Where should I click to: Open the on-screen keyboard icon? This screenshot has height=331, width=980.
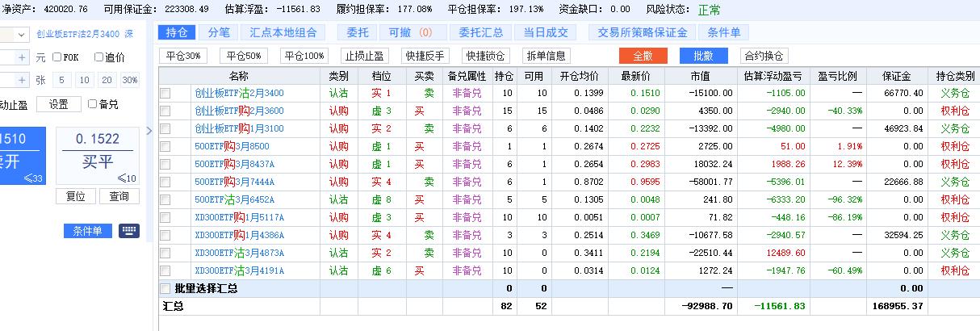coord(129,231)
